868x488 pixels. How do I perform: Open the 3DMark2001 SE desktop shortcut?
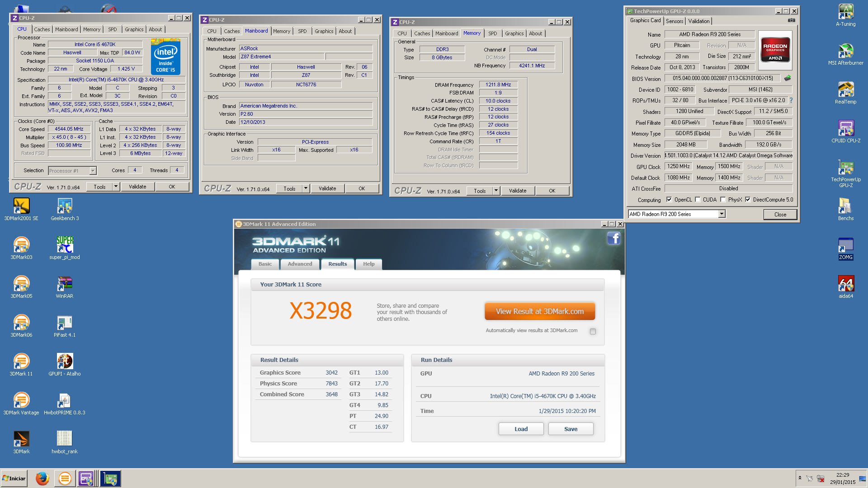pos(21,209)
